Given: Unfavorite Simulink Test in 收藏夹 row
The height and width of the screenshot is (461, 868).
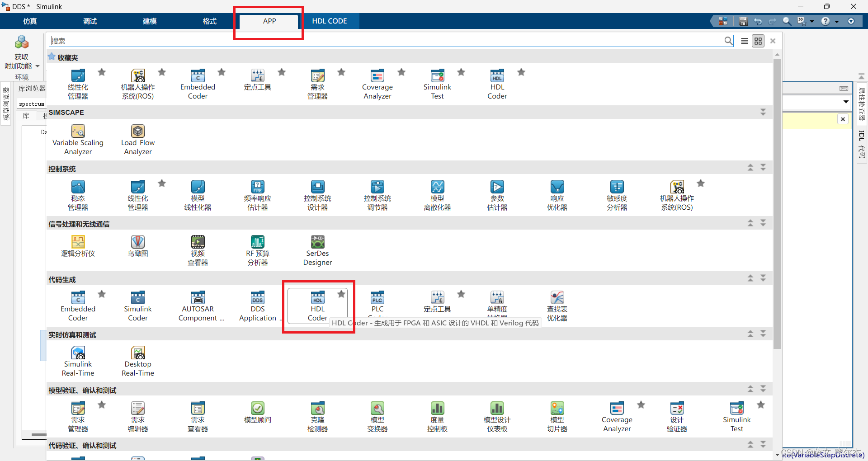Looking at the screenshot, I should pos(461,72).
